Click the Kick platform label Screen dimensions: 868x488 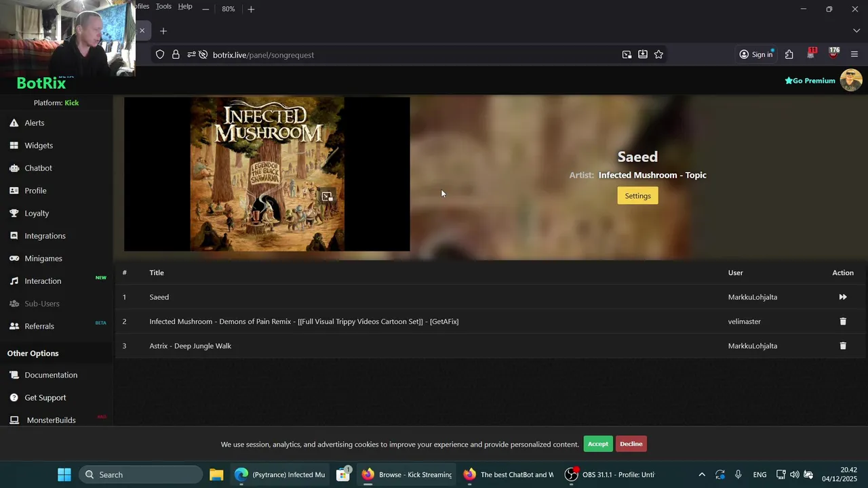[71, 102]
